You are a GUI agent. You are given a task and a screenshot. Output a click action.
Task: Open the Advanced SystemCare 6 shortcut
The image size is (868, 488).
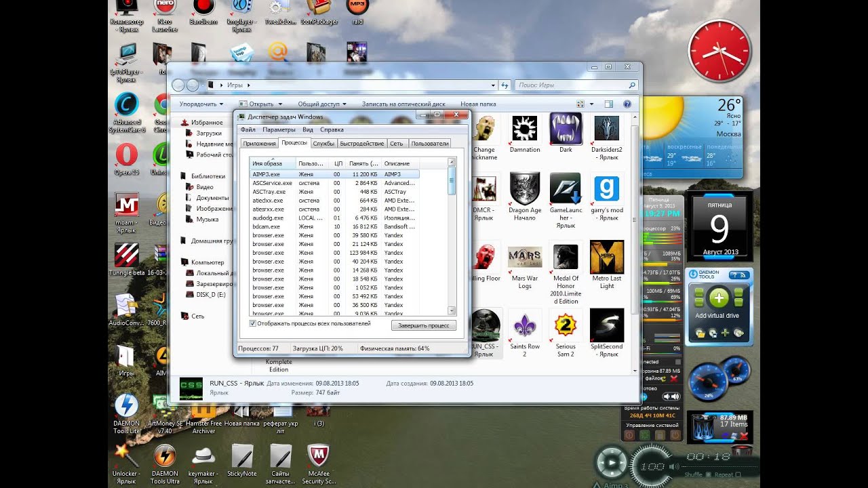tap(127, 113)
